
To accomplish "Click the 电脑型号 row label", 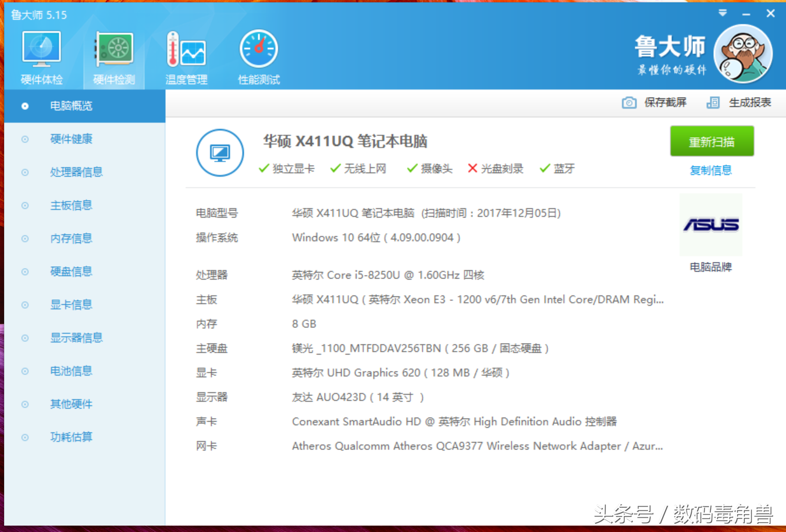I will point(217,213).
